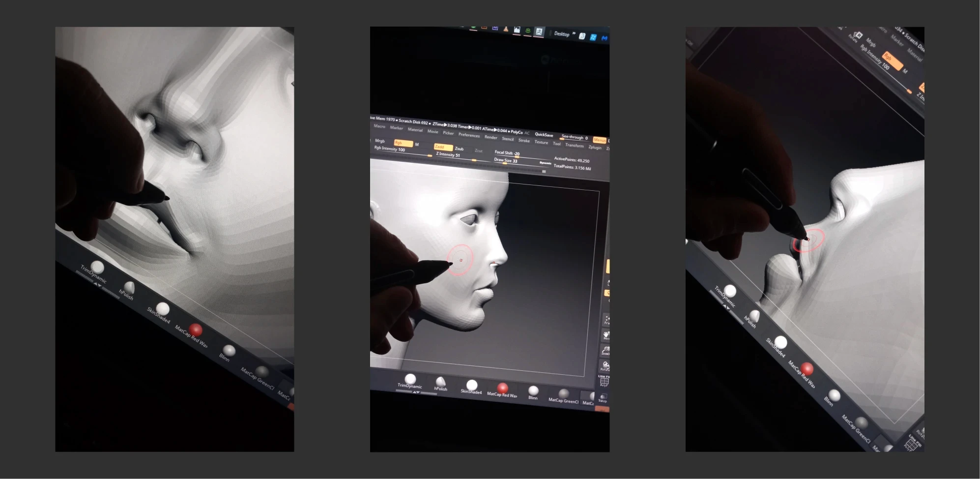Toggle the orange Menus button
This screenshot has height=479, width=980.
pyautogui.click(x=600, y=140)
